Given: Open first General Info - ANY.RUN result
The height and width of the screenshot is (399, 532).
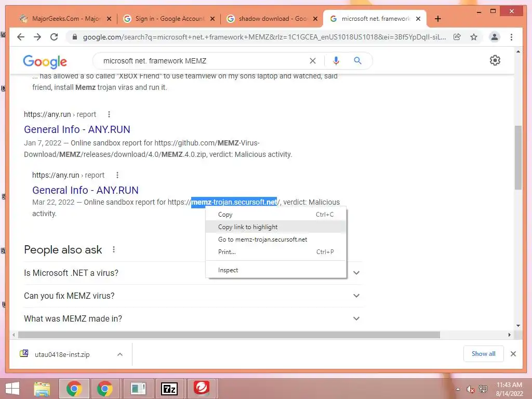Looking at the screenshot, I should pos(77,129).
